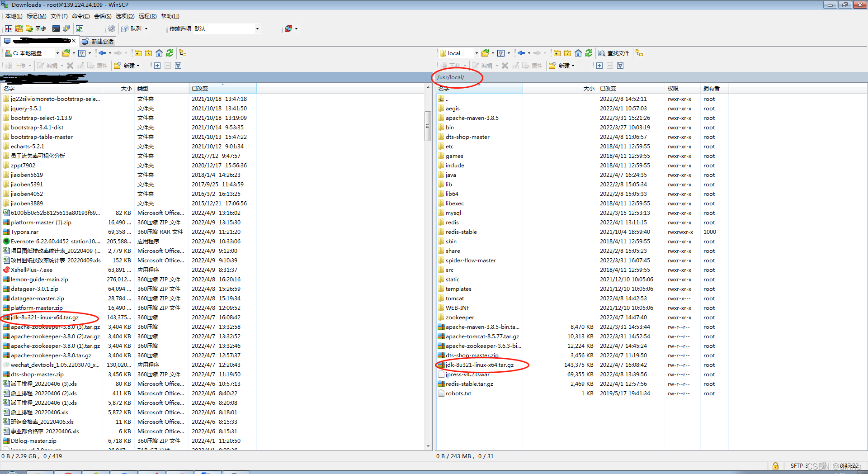The height and width of the screenshot is (474, 868).
Task: Show the remote directory tree icon
Action: click(639, 53)
